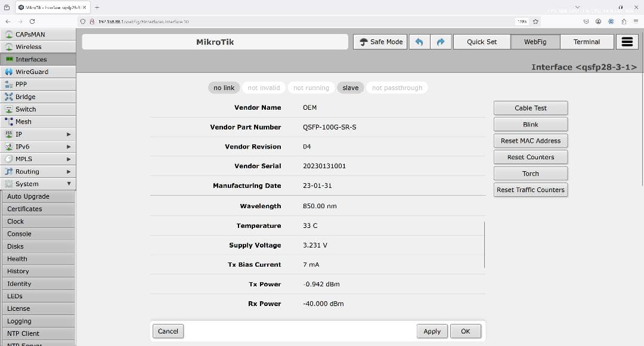Open Auto Upgrade under System
This screenshot has width=644, height=346.
(x=39, y=196)
